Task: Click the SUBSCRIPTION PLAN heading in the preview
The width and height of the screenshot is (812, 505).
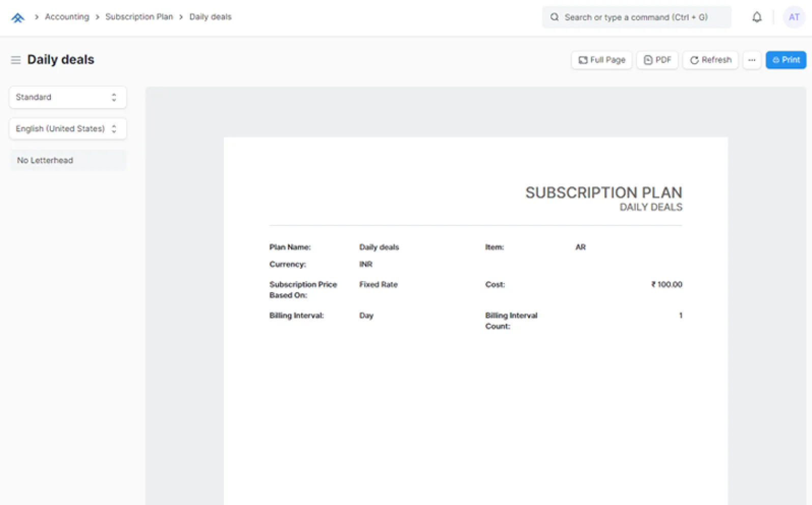Action: (603, 192)
